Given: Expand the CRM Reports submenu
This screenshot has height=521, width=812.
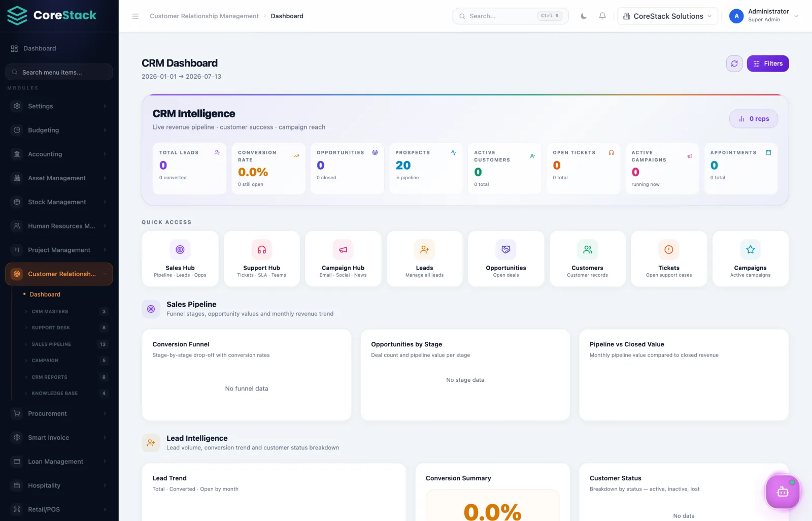Looking at the screenshot, I should (x=65, y=377).
